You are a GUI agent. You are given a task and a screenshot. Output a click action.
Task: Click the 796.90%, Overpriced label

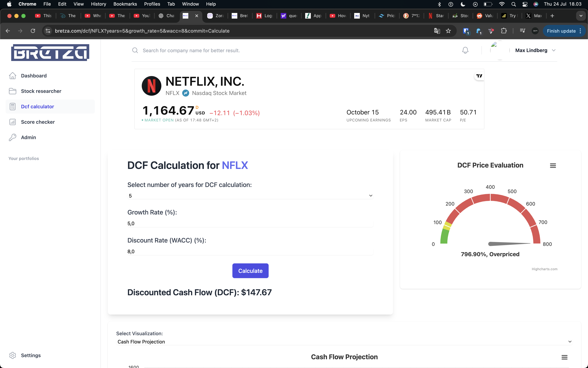[490, 254]
